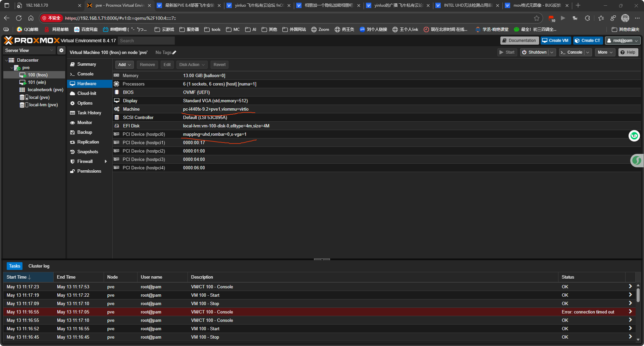Collapse the bottom log panel handle
Viewport: 644px width, 346px height.
[x=322, y=259]
